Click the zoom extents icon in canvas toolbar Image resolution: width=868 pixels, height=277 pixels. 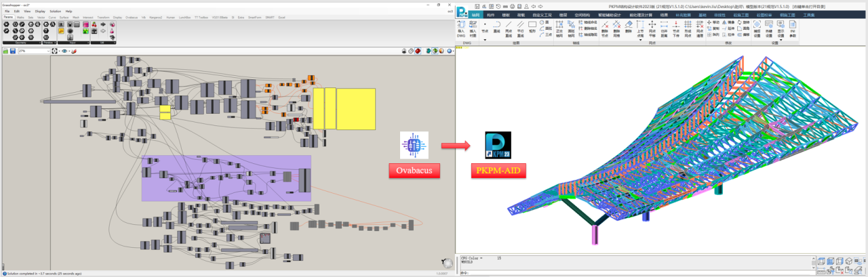coord(56,51)
